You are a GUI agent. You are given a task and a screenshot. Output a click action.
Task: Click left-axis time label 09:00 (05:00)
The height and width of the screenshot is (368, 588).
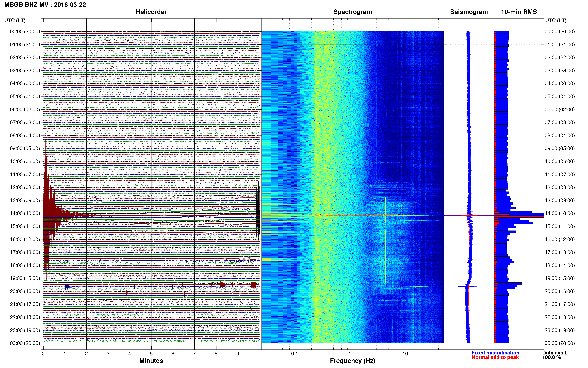(x=25, y=148)
